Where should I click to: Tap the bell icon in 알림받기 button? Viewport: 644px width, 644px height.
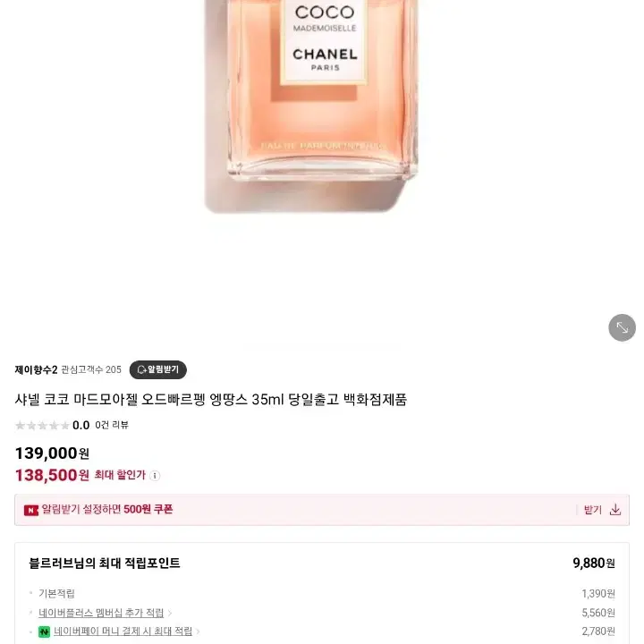pyautogui.click(x=141, y=369)
